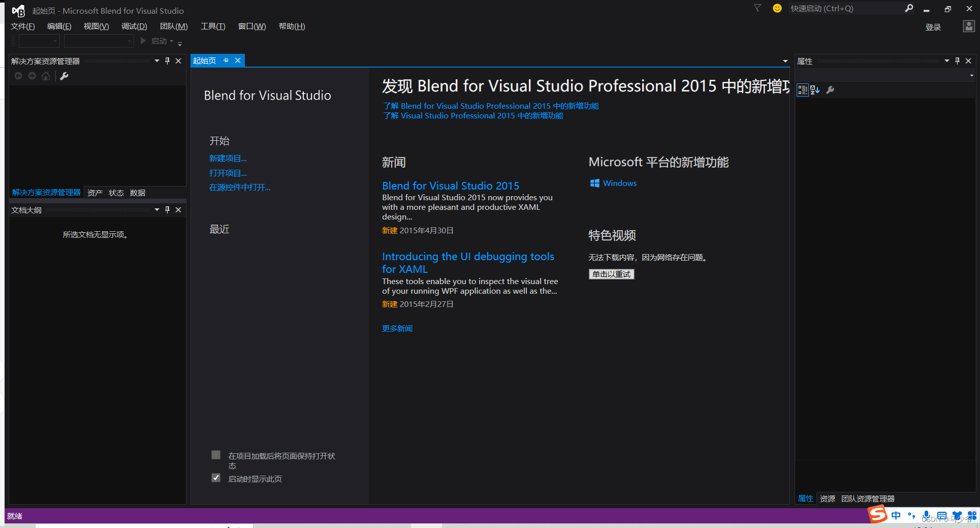Image resolution: width=980 pixels, height=528 pixels.
Task: Toggle Sogou punctuation mode icon
Action: point(911,515)
